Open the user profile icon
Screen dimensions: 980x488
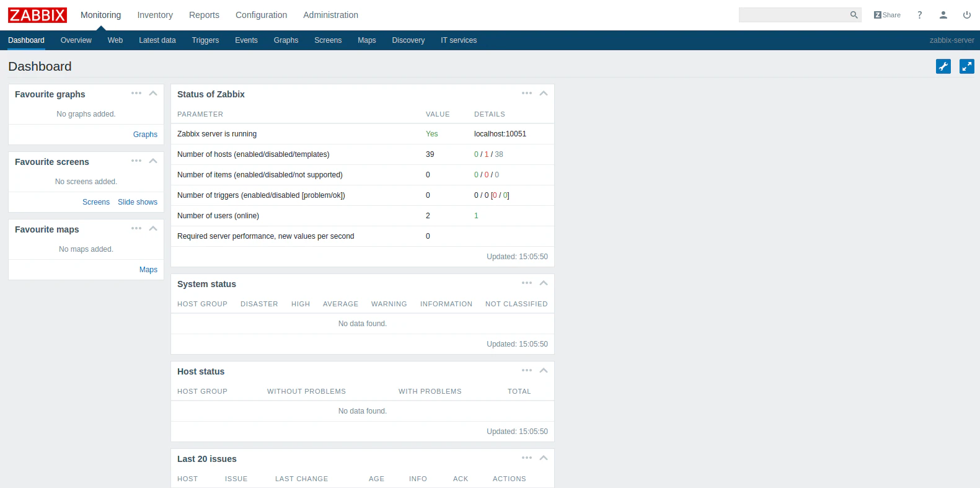943,15
